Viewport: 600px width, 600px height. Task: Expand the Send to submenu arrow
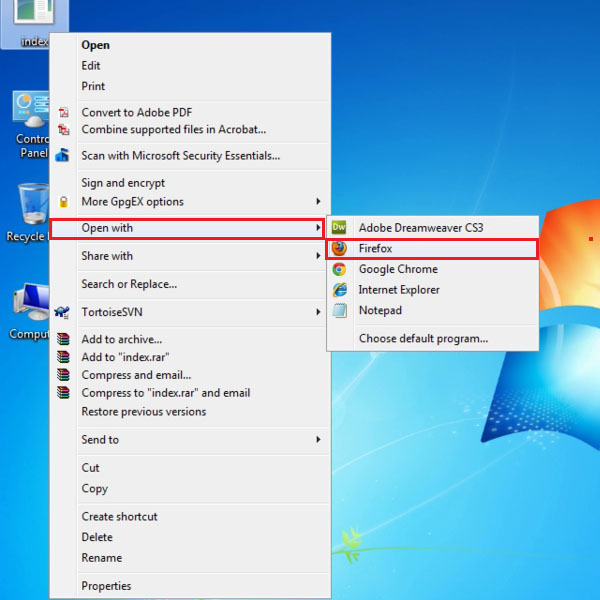[x=318, y=439]
